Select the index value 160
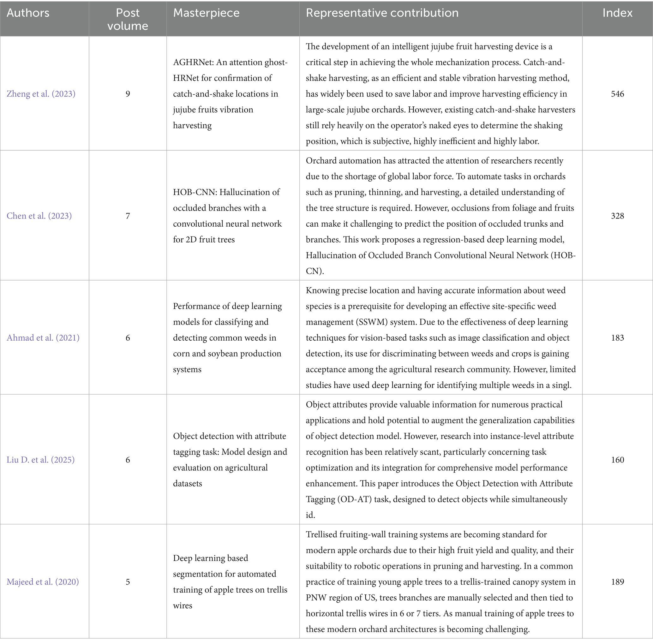This screenshot has height=644, width=653. pos(618,460)
